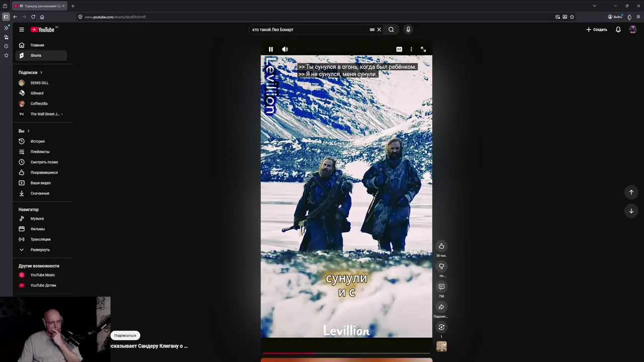Open the browser main menu
The width and height of the screenshot is (644, 362).
pos(638,17)
